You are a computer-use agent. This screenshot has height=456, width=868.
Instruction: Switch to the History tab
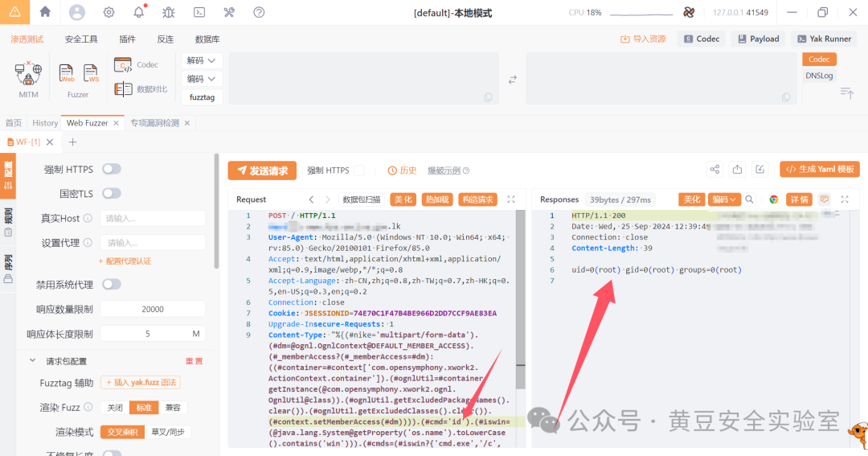[x=45, y=123]
